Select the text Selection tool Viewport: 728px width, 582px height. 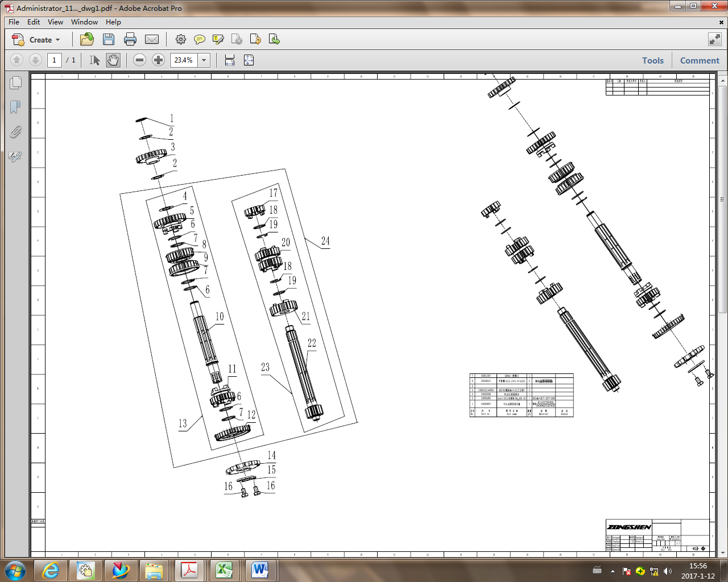(x=94, y=60)
